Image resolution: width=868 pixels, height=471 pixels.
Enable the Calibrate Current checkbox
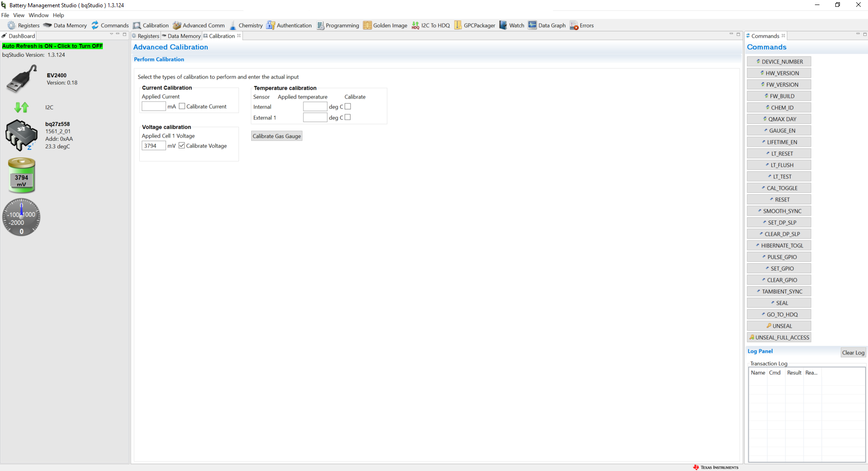[182, 106]
